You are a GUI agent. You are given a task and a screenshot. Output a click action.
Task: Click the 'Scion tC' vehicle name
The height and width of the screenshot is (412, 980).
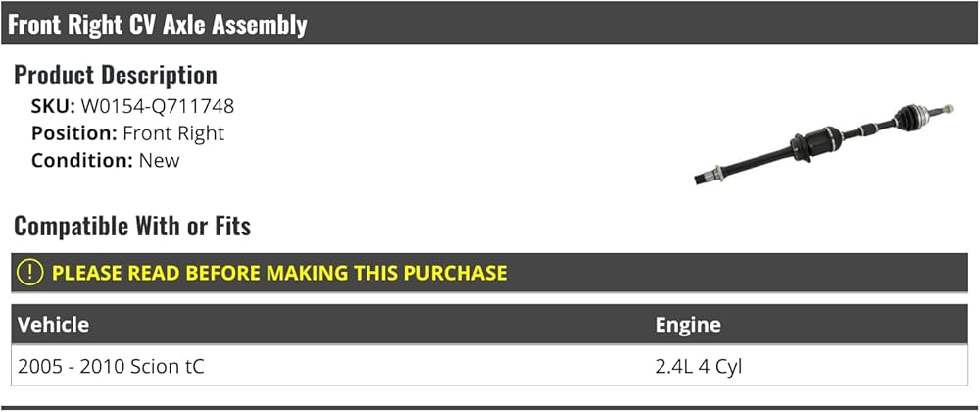167,366
